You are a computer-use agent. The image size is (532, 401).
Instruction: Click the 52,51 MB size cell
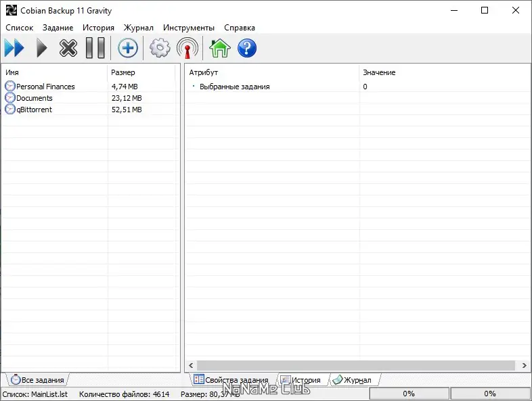point(127,110)
